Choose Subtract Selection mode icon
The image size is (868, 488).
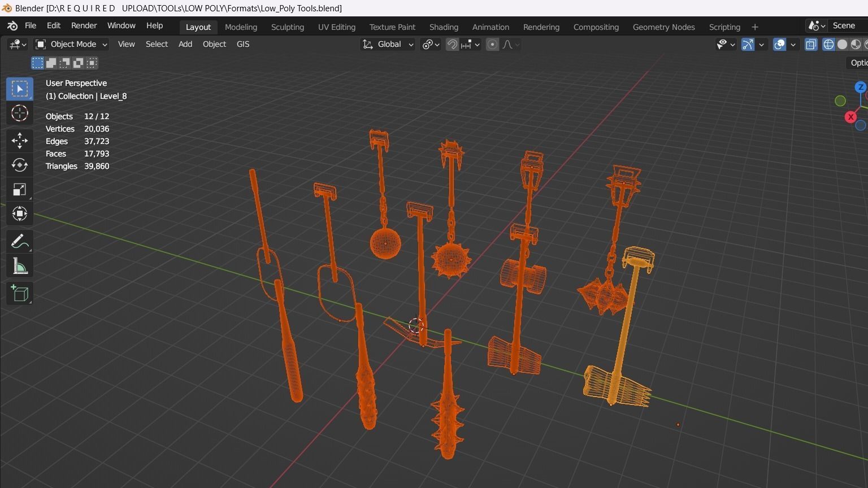[x=64, y=63]
